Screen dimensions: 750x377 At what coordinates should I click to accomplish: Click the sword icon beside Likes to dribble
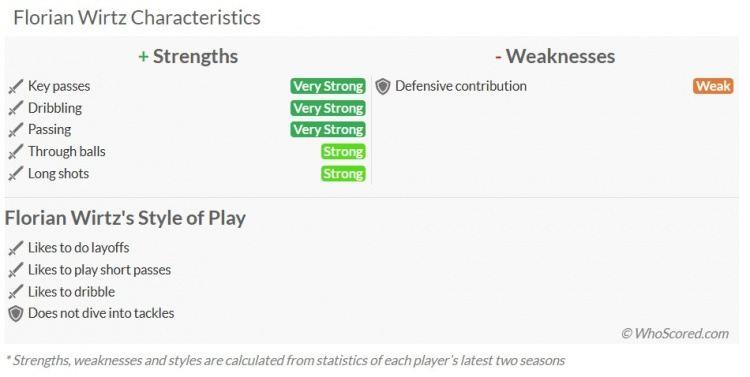(16, 292)
